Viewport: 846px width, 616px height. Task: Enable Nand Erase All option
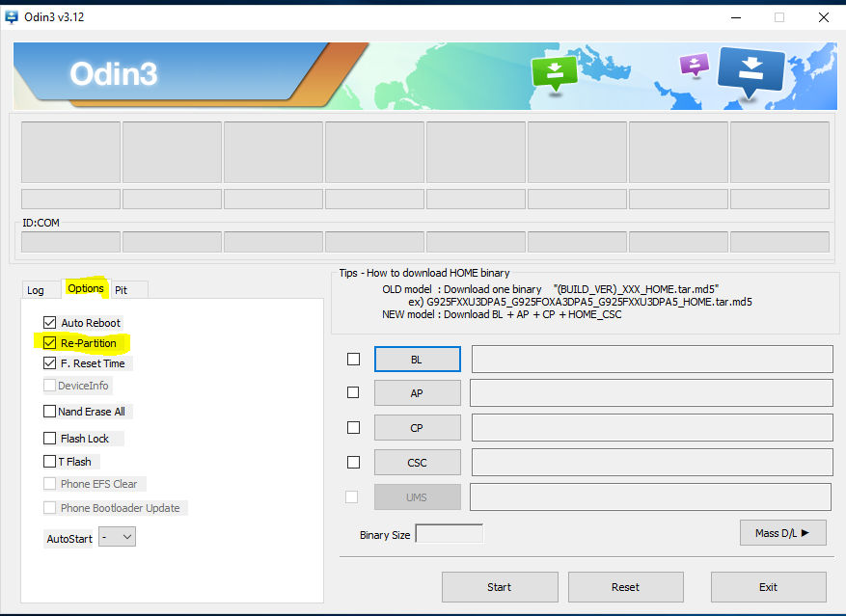[x=50, y=412]
